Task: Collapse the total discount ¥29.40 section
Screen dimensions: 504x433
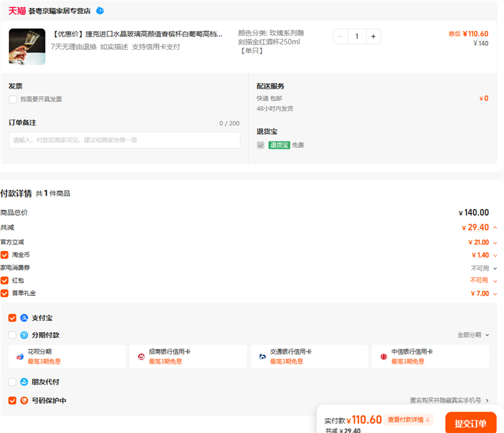Action: [x=495, y=227]
